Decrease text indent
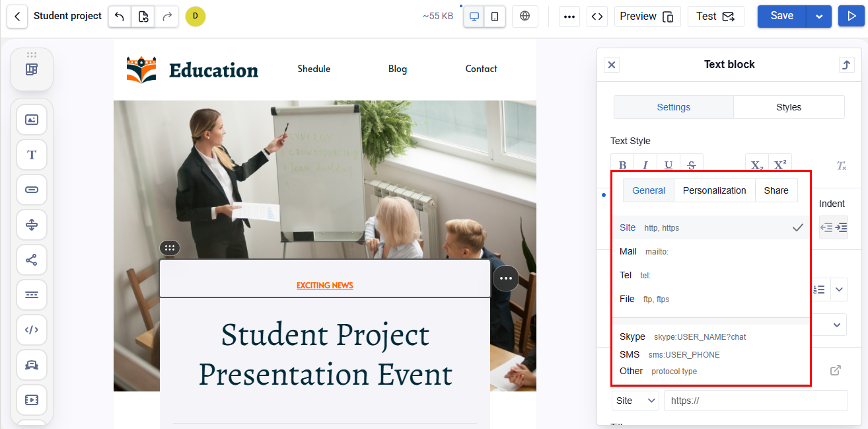The image size is (868, 429). pos(826,227)
